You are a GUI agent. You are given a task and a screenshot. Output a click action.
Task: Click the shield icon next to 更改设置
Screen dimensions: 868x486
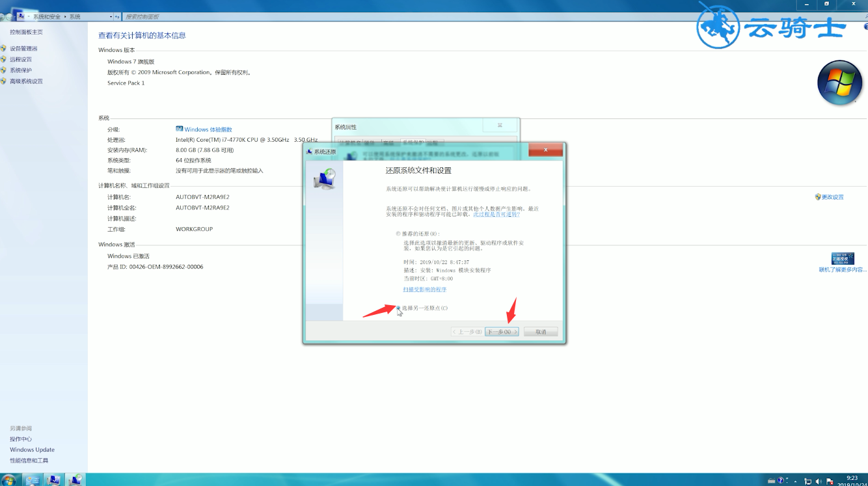tap(818, 197)
